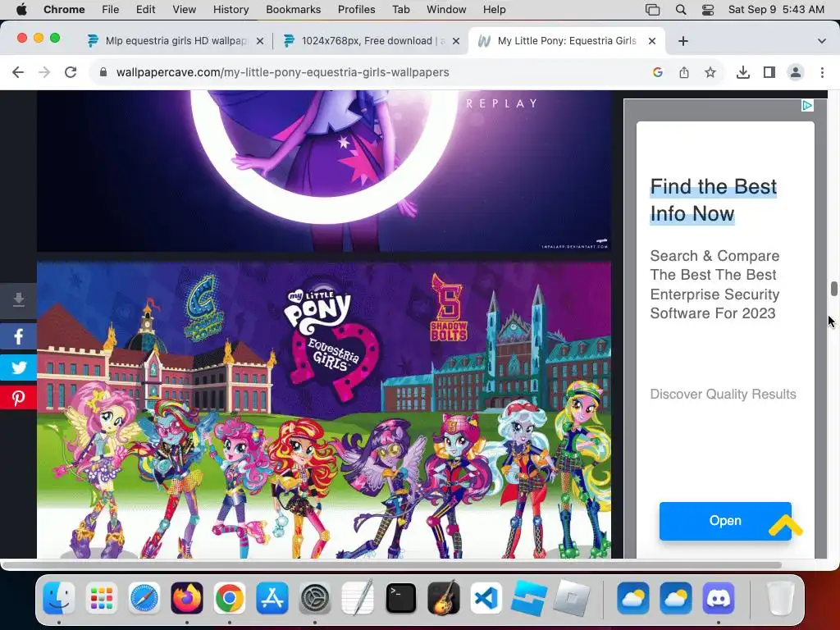Open the Profiles menu

click(x=356, y=10)
